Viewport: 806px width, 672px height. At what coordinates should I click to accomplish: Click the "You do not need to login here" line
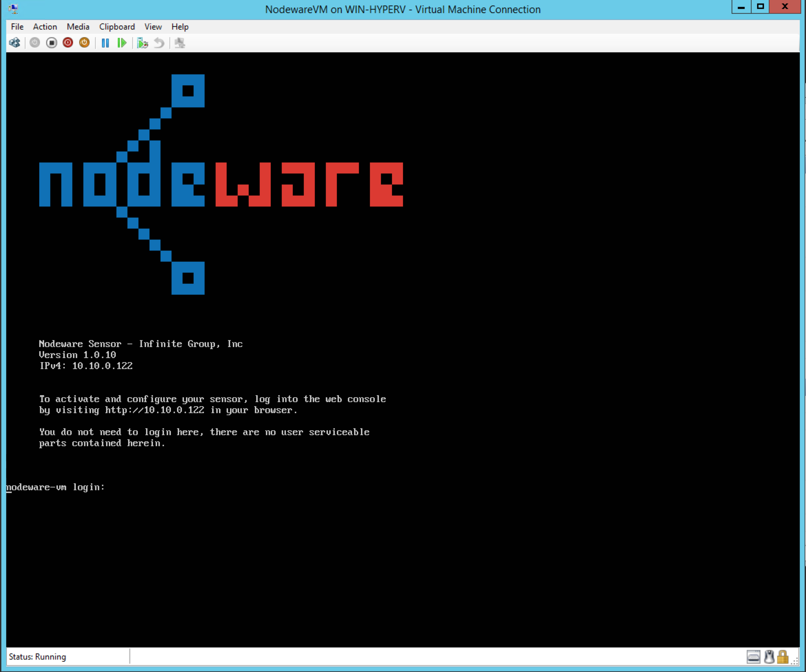point(204,432)
